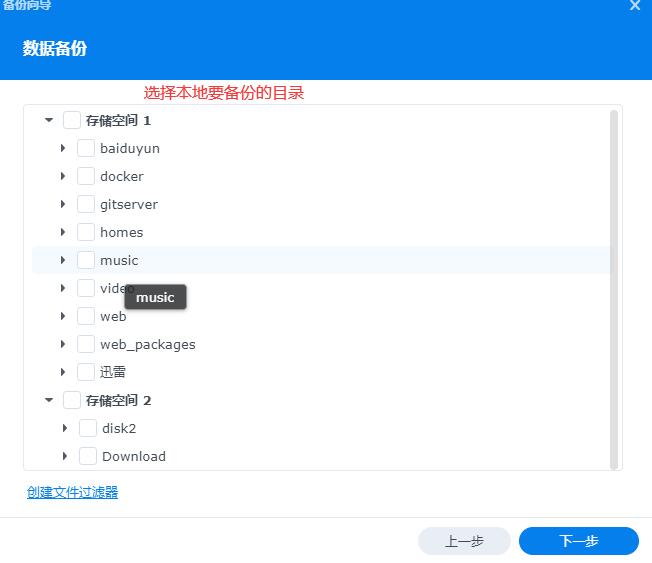Open the 创建文件过滤器 link
Screen dimensions: 652x563
pyautogui.click(x=72, y=492)
